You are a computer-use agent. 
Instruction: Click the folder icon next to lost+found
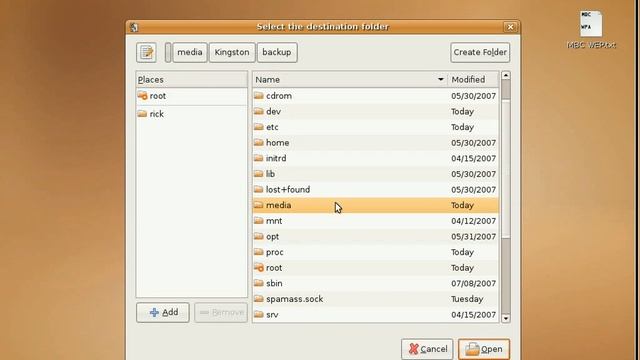(259, 189)
